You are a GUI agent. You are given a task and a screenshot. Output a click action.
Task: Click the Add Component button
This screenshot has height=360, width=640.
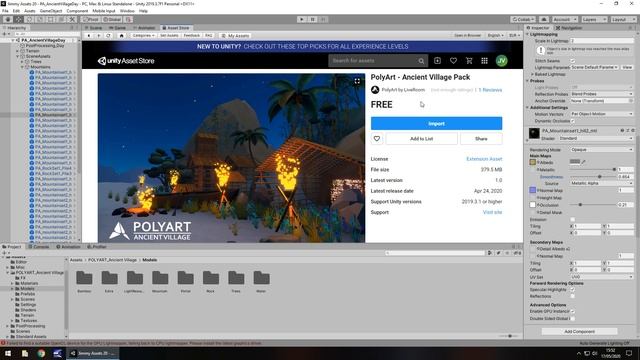pos(580,331)
